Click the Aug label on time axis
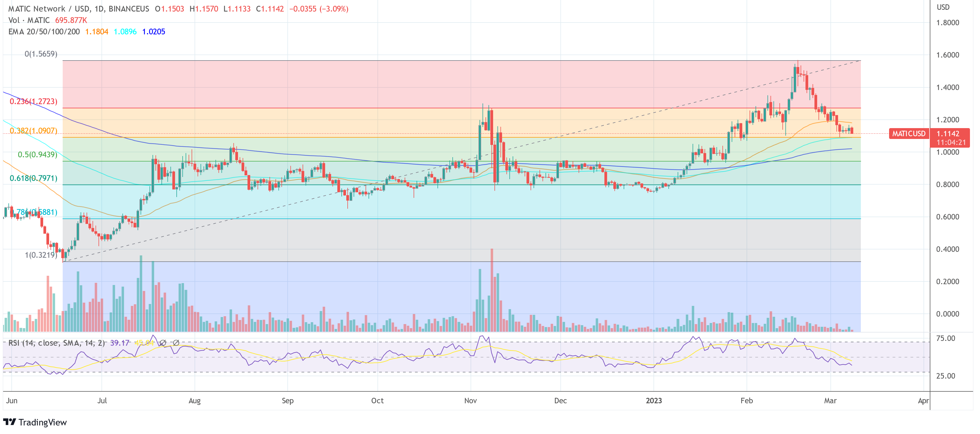The image size is (980, 434). tap(195, 401)
